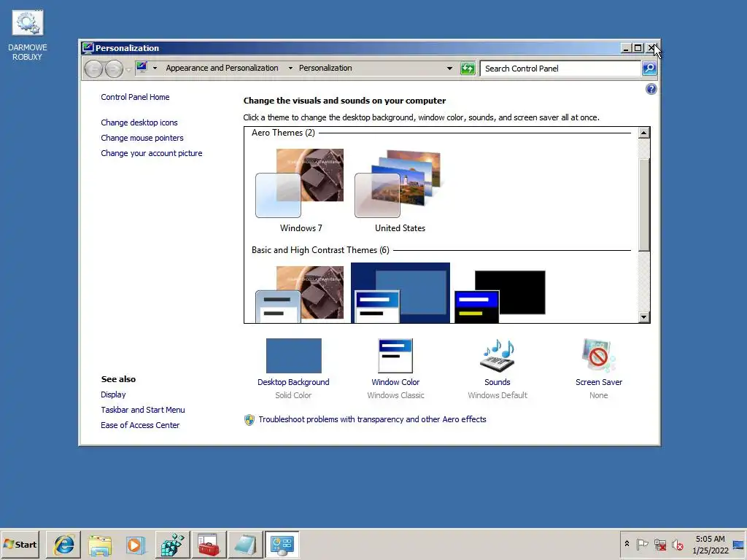Open the notepad taskbar icon
The image size is (747, 560).
(245, 544)
